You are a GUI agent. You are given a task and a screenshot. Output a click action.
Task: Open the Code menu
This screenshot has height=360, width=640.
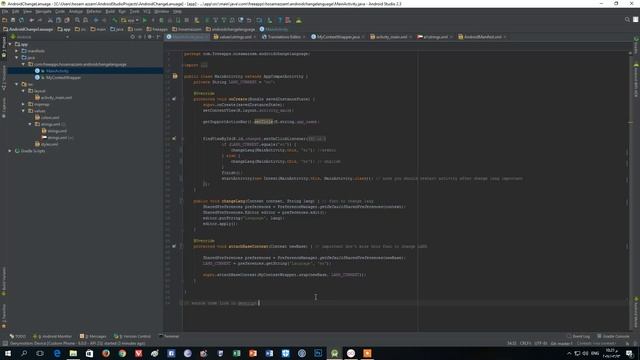(60, 11)
